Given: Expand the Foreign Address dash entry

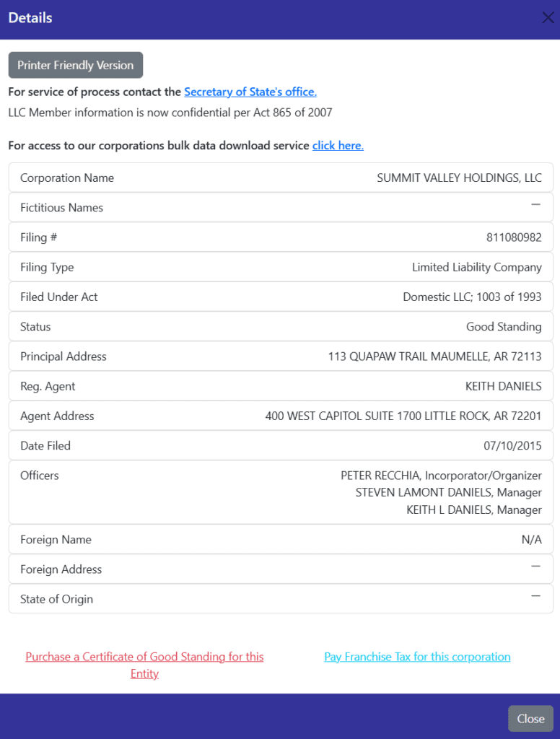Looking at the screenshot, I should click(536, 569).
